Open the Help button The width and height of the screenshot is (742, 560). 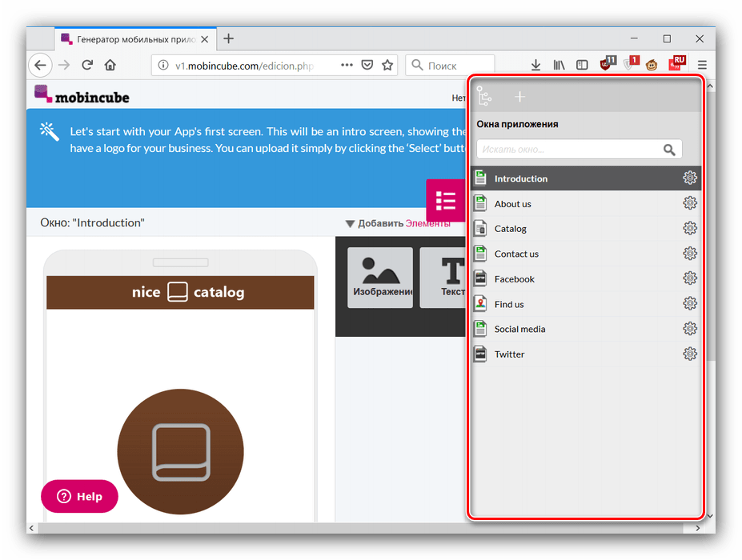[79, 496]
